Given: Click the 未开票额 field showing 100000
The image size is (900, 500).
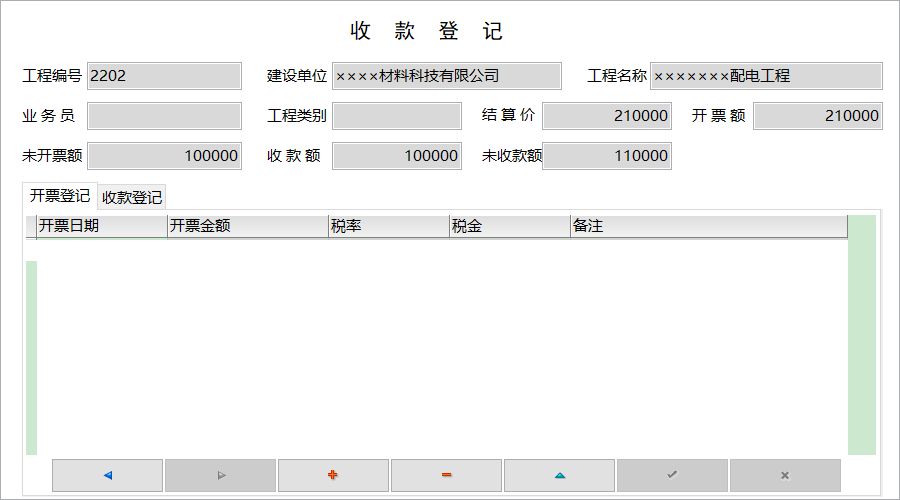Looking at the screenshot, I should click(x=164, y=156).
